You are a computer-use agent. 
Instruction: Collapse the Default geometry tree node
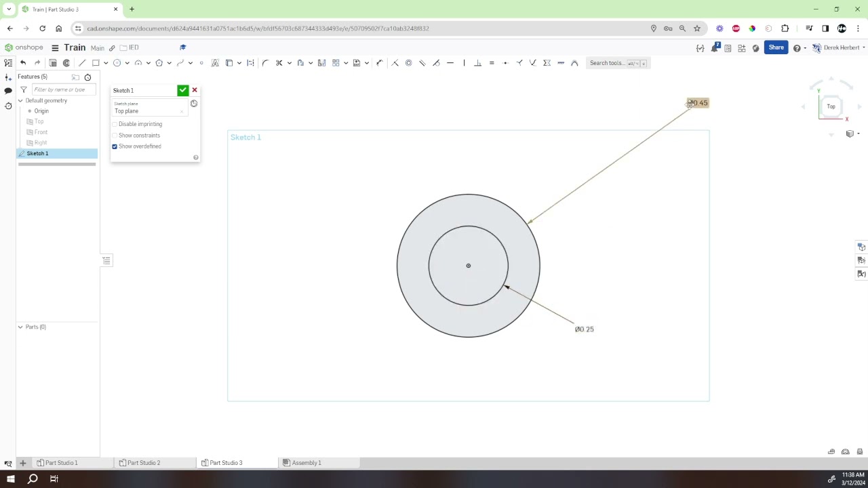20,100
